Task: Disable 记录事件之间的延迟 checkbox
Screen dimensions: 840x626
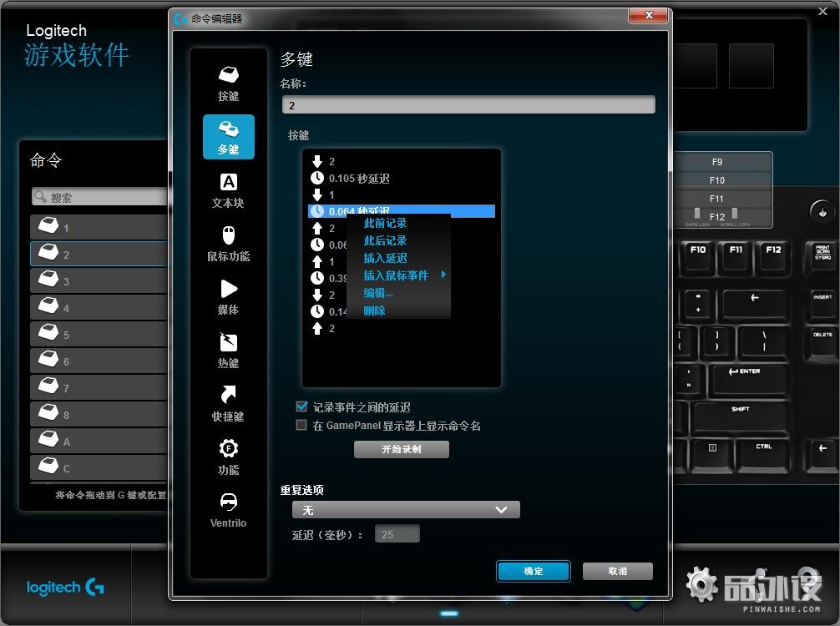Action: pos(301,406)
